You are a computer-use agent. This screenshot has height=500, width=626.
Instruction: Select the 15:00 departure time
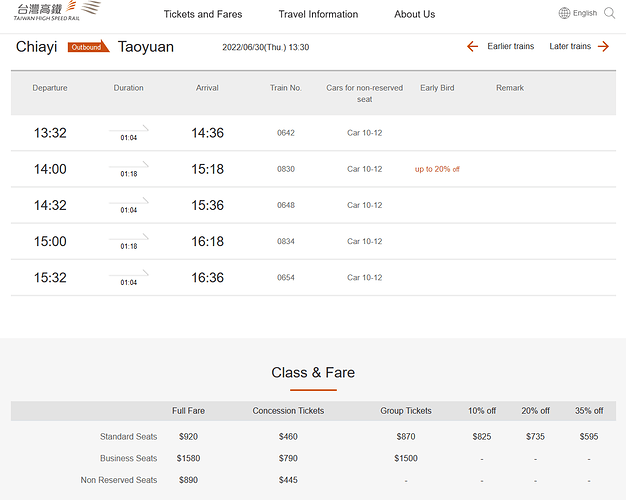[50, 242]
